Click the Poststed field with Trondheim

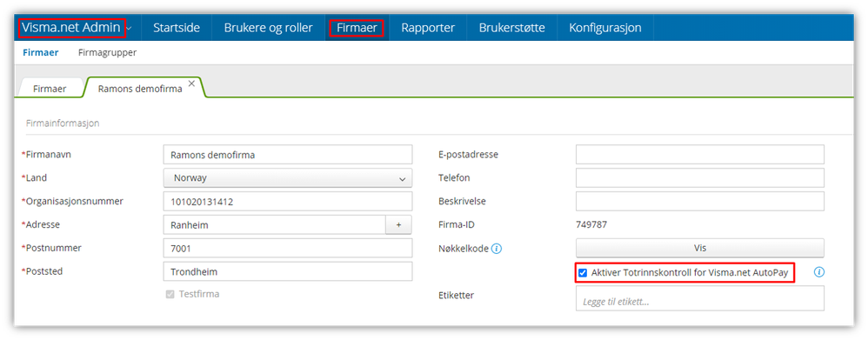[288, 271]
